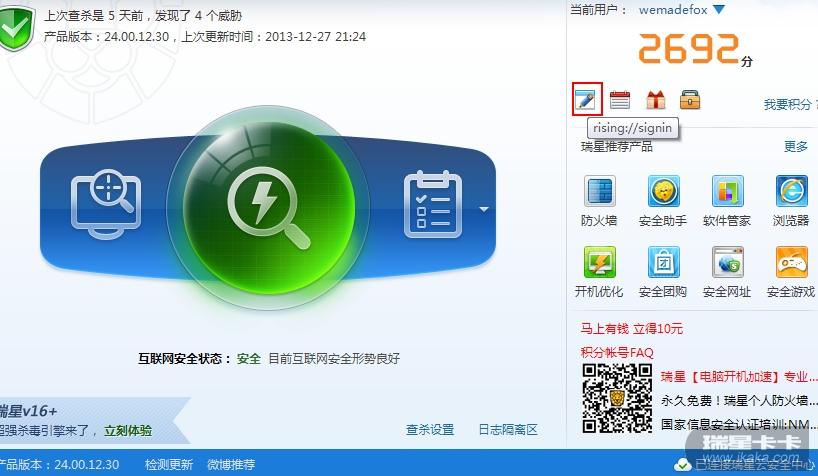
Task: Click 微博推荐 in the status bar
Action: 231,465
